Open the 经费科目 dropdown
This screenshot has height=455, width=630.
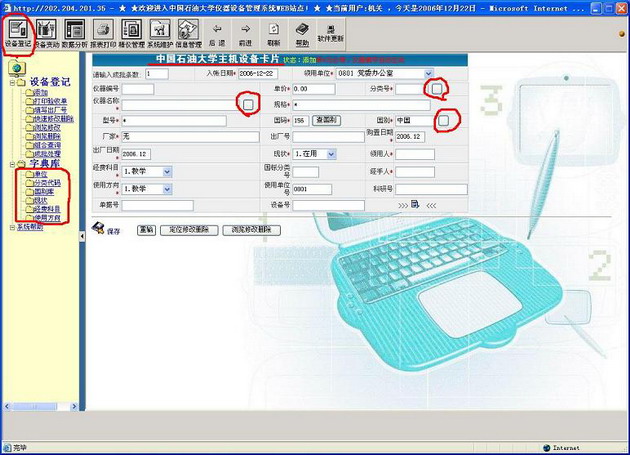click(x=166, y=171)
